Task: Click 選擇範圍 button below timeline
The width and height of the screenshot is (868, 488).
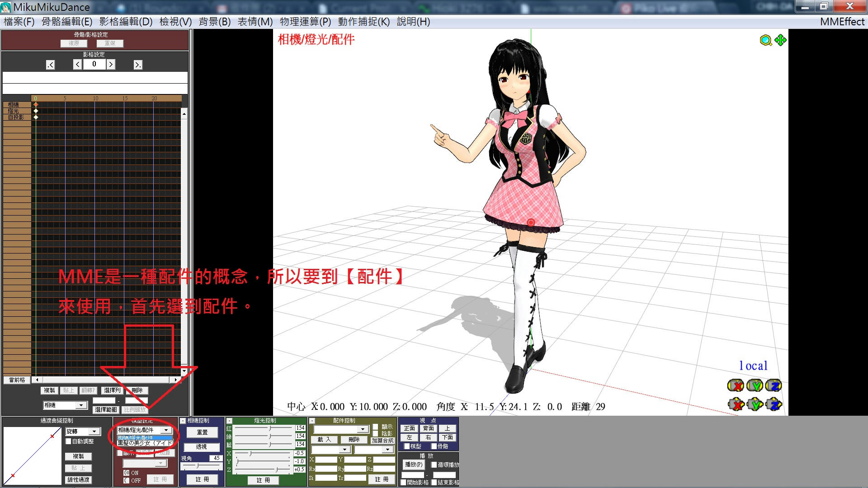Action: [x=106, y=410]
